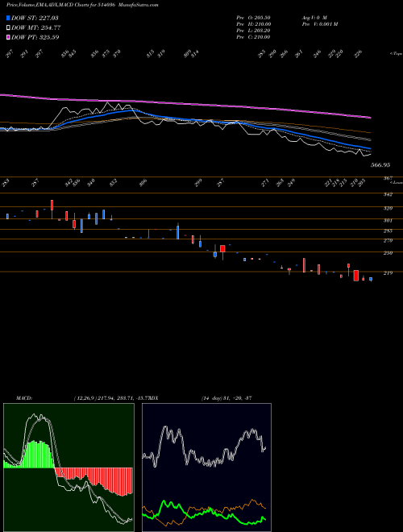Screen dimensions: 403x532
Task: Click the 367 price axis label
Action: tap(388, 178)
